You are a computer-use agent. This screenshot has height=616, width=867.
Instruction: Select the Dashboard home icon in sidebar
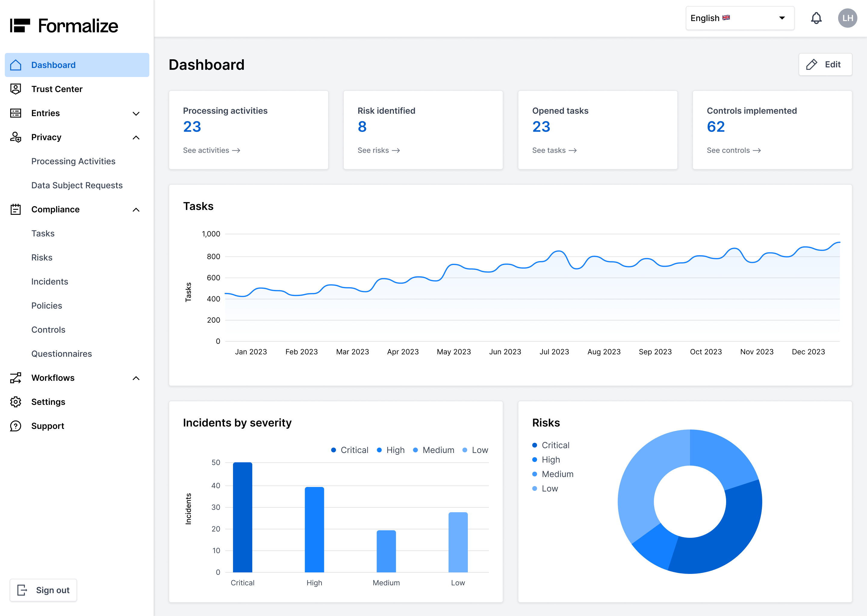pyautogui.click(x=16, y=65)
